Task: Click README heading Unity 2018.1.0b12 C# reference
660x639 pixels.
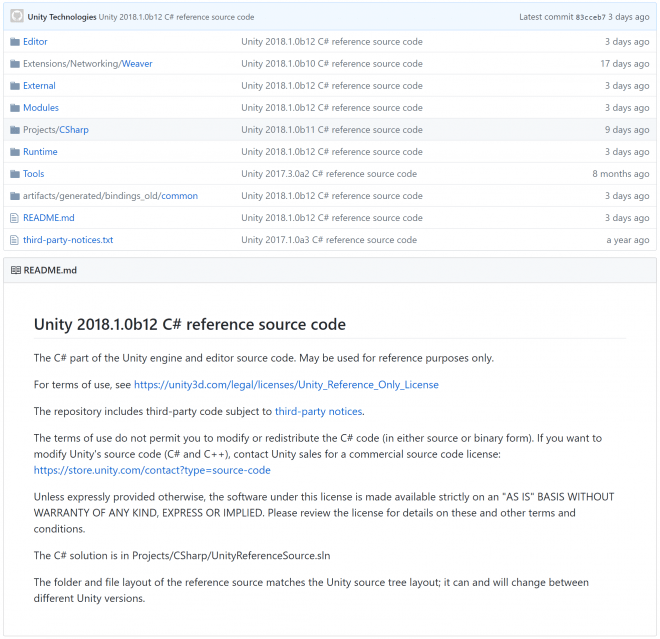Action: coord(190,325)
